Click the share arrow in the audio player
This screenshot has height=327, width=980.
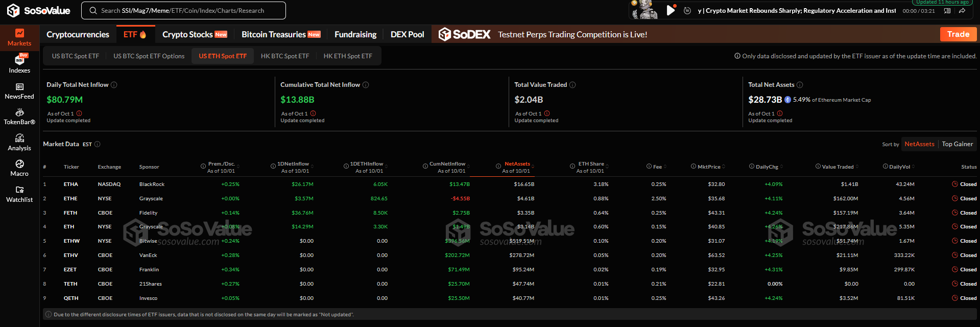pos(962,11)
